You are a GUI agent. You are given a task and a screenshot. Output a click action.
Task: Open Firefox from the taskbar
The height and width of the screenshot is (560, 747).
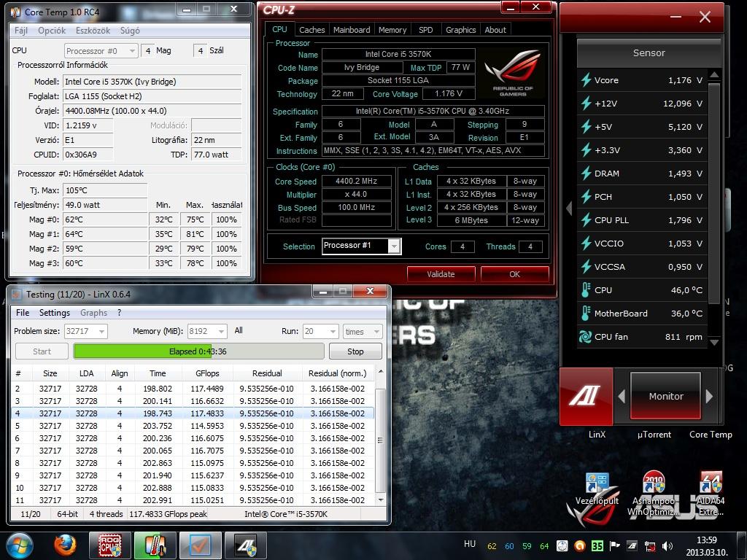pyautogui.click(x=65, y=545)
